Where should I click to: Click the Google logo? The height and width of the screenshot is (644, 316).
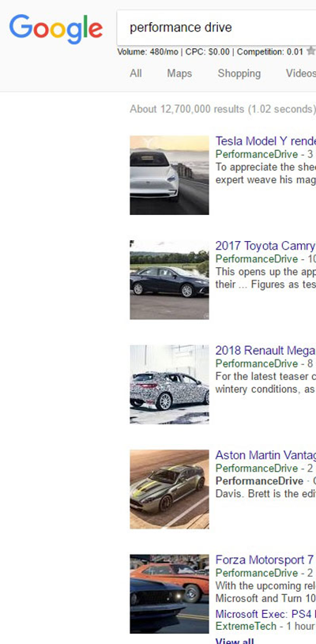[x=56, y=29]
